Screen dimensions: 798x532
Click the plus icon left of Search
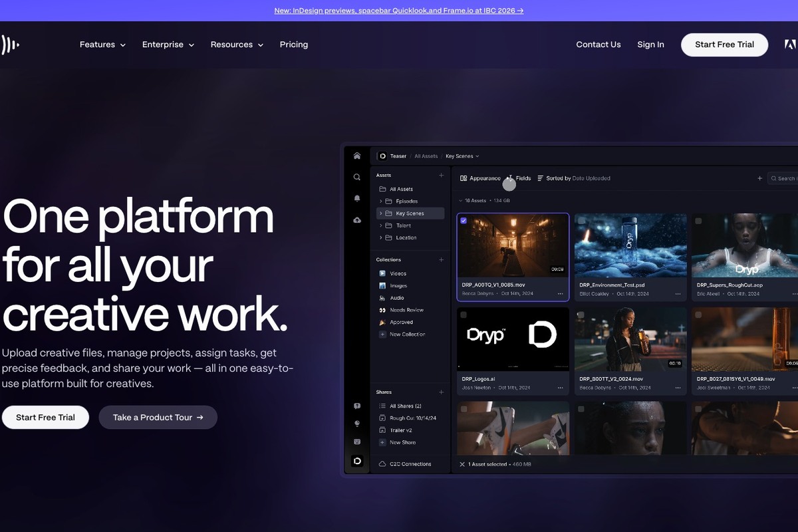760,178
